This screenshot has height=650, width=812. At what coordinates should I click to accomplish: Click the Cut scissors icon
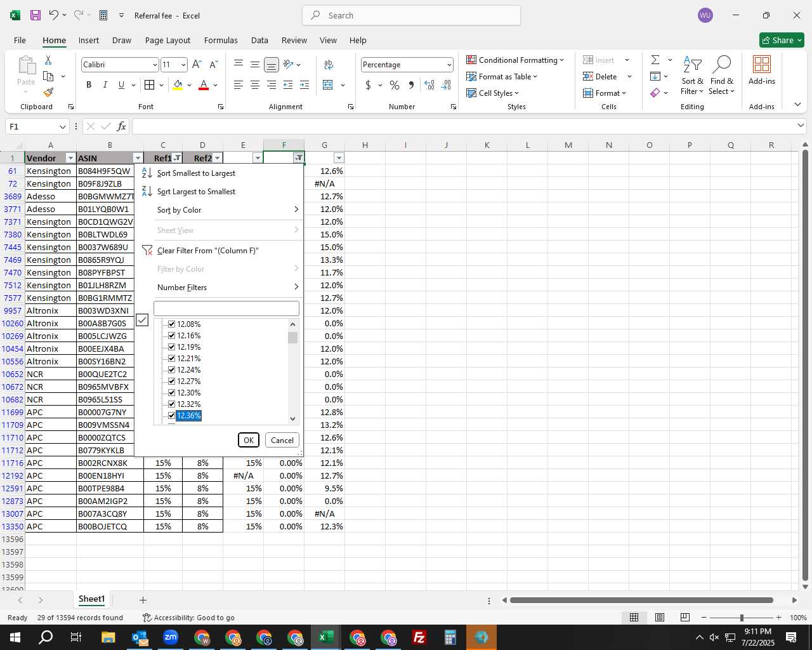tap(48, 60)
